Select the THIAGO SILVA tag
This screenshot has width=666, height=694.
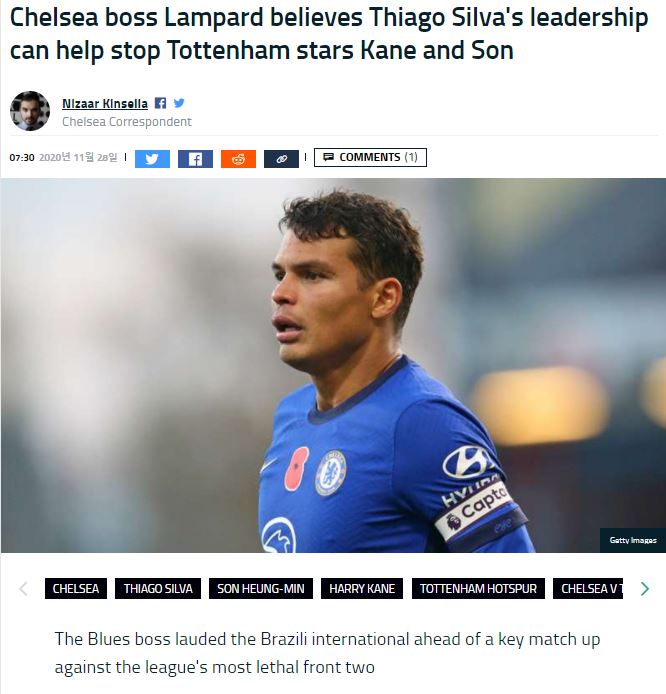pyautogui.click(x=158, y=588)
